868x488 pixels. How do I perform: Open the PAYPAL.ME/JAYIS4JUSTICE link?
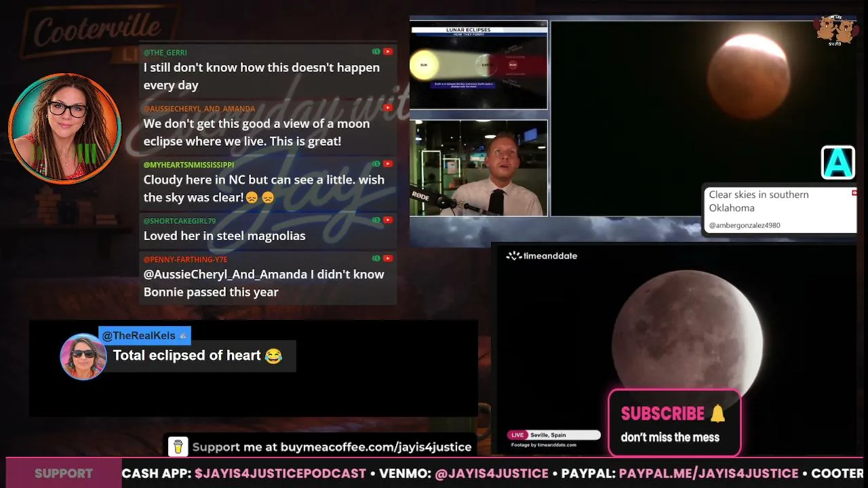coord(709,473)
